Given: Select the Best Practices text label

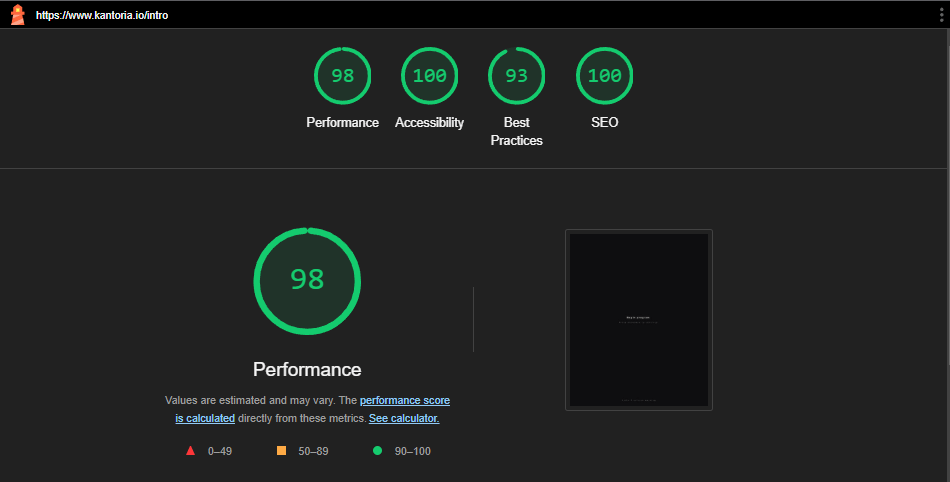Looking at the screenshot, I should [516, 131].
